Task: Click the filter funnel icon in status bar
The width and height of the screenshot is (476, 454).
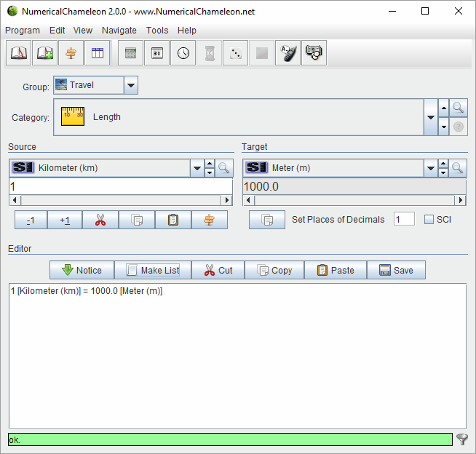Action: click(x=462, y=439)
